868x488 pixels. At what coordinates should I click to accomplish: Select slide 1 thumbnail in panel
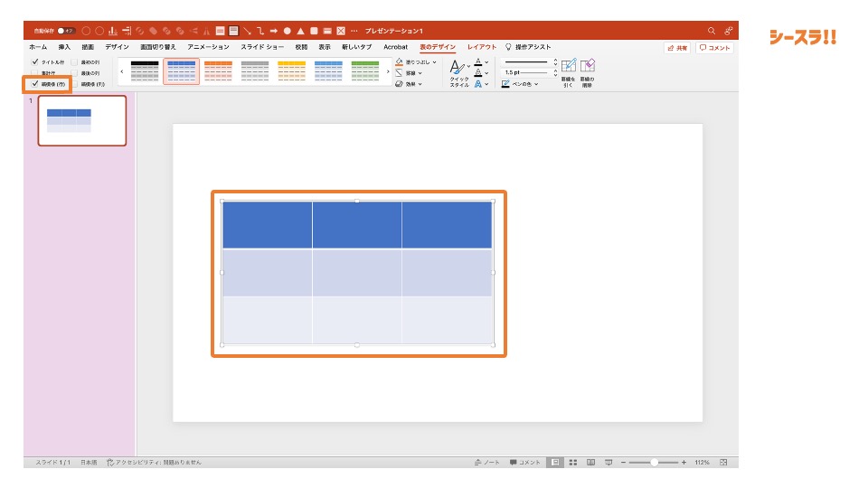coord(81,120)
